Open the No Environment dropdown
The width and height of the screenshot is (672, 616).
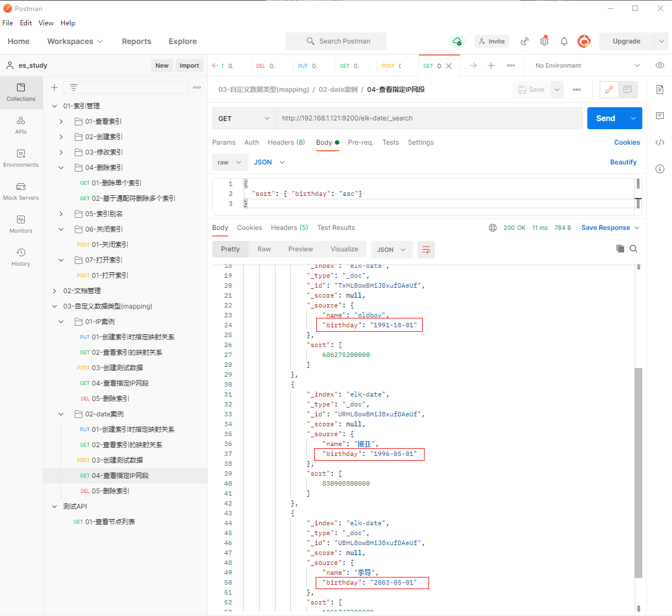click(587, 65)
